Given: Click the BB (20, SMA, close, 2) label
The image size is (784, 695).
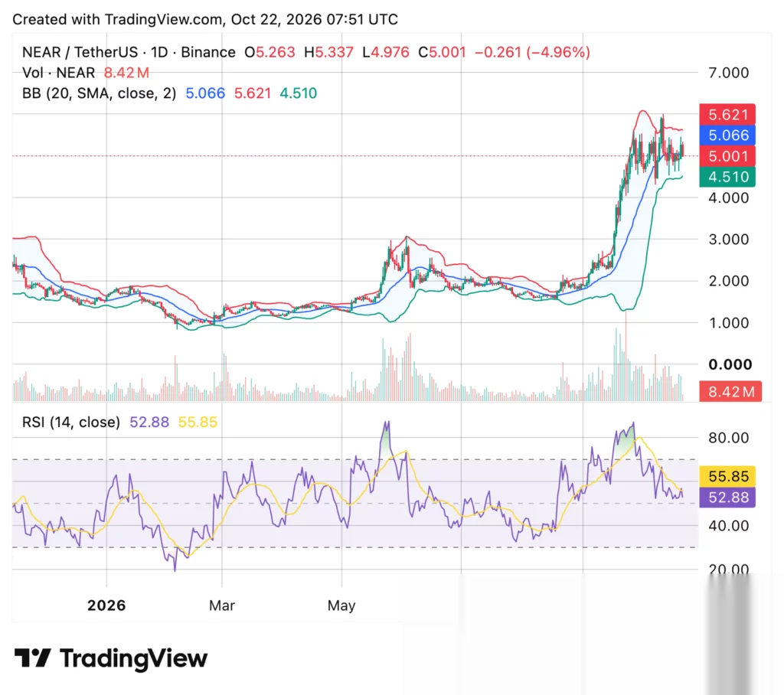Looking at the screenshot, I should click(99, 93).
